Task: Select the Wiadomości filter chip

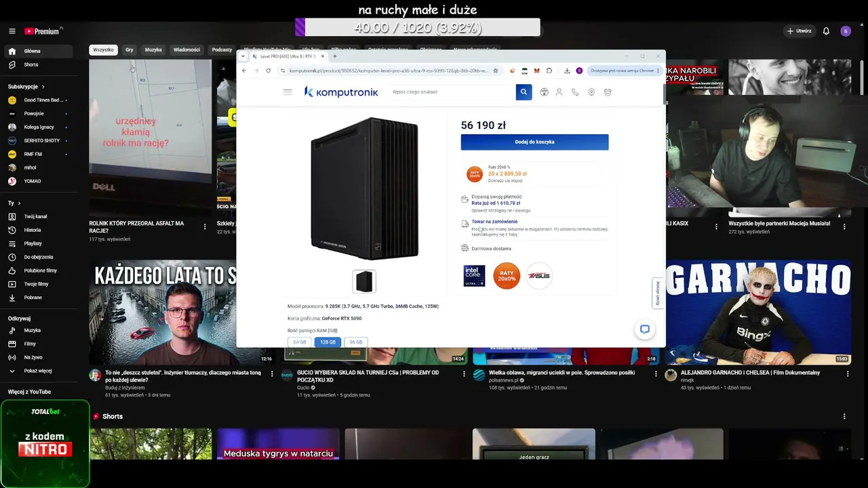Action: [186, 49]
